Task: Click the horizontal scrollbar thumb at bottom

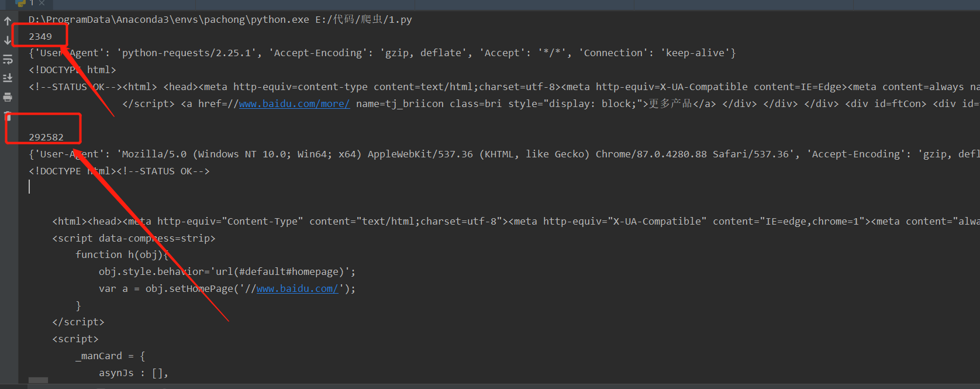Action: point(38,380)
